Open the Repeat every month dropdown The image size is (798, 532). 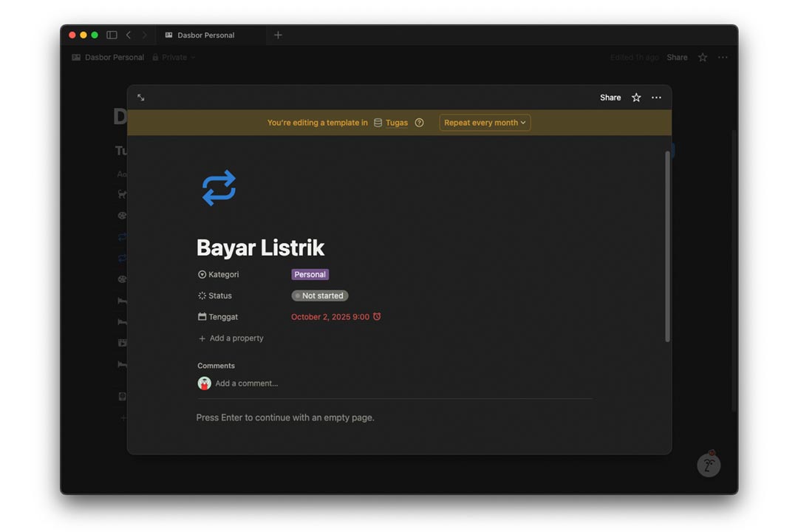(485, 123)
